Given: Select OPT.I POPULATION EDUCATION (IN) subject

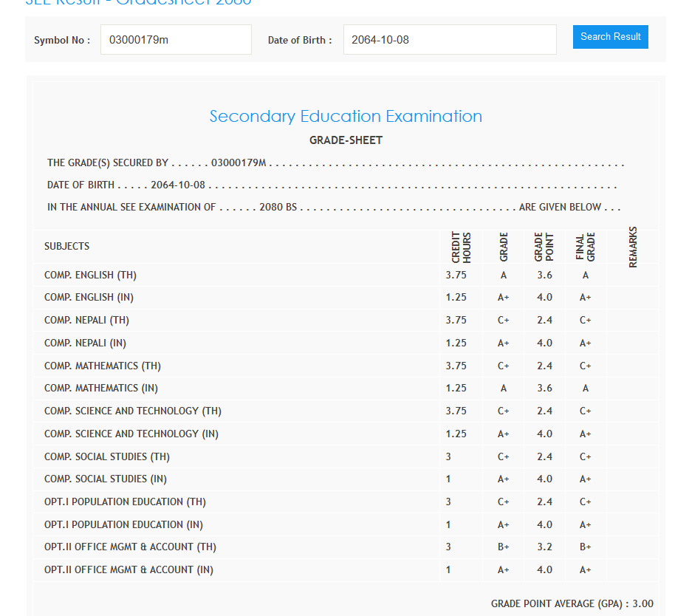Looking at the screenshot, I should click(123, 525).
